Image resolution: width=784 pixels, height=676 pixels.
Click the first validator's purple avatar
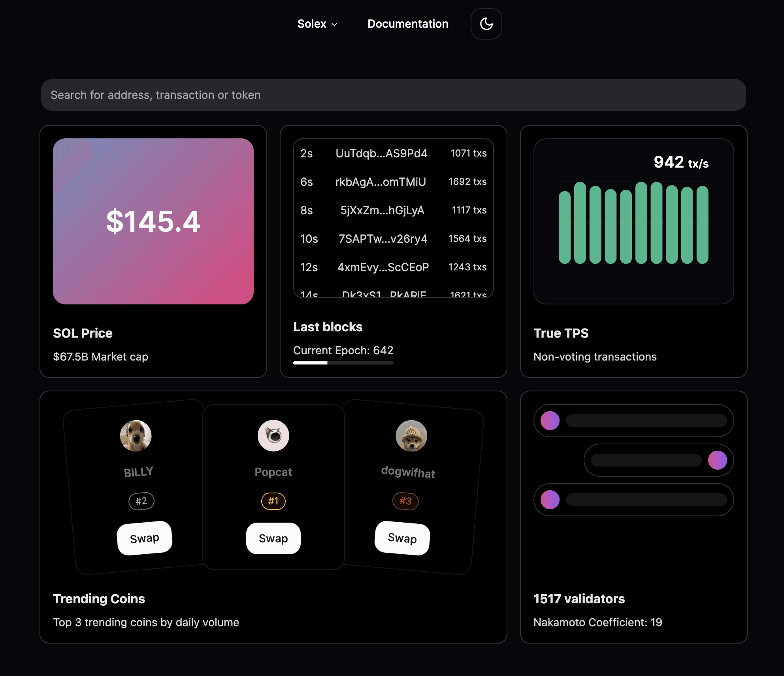click(550, 421)
